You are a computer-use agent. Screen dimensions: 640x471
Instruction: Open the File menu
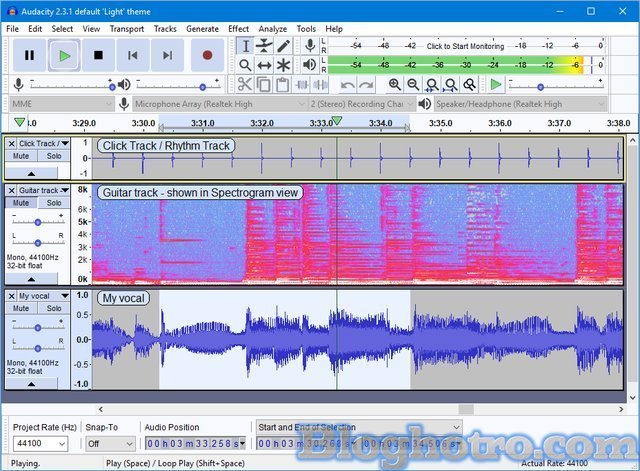pyautogui.click(x=12, y=29)
